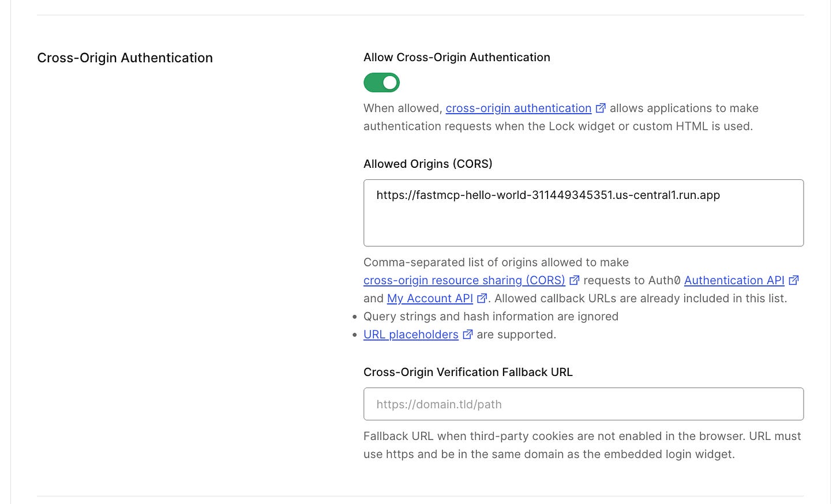This screenshot has height=504, width=840.
Task: Click the Cross-Origin Authentication section heading
Action: tap(125, 58)
